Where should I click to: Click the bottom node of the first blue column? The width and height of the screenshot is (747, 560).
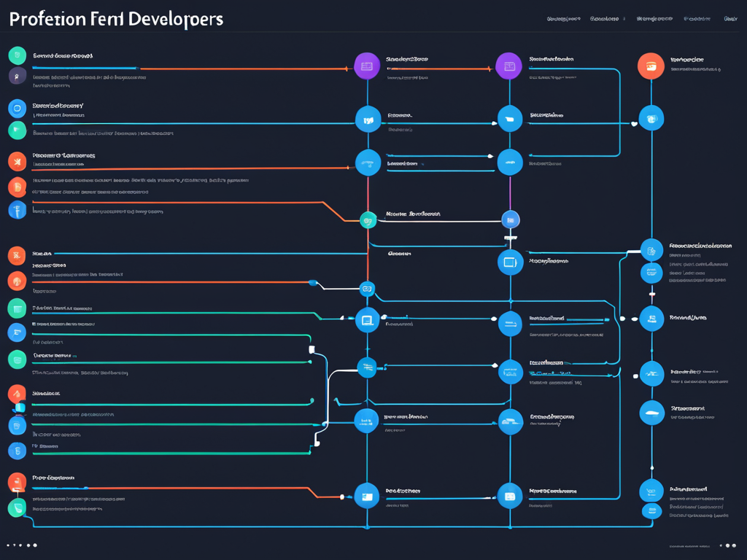367,496
